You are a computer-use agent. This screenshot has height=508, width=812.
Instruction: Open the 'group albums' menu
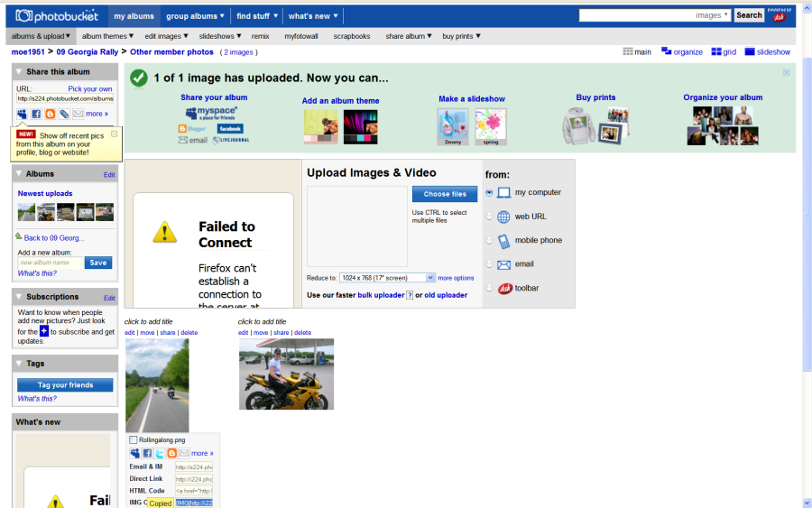pos(195,16)
